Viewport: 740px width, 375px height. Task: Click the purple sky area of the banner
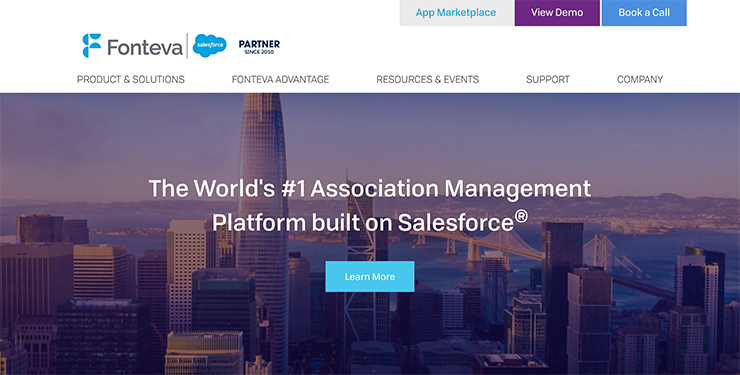[472, 132]
